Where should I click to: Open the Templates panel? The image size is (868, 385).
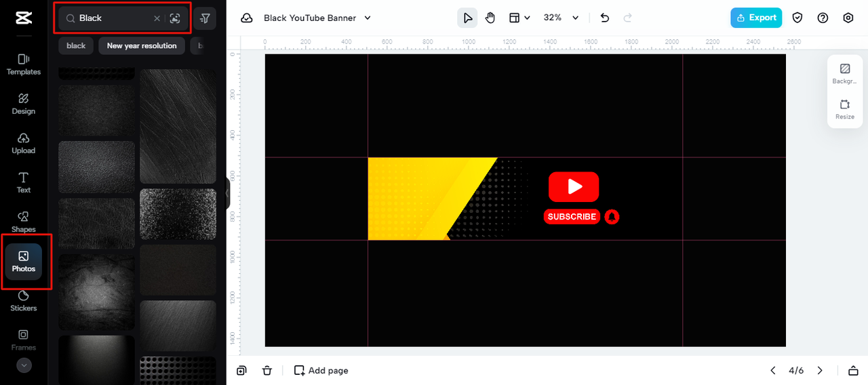point(24,64)
